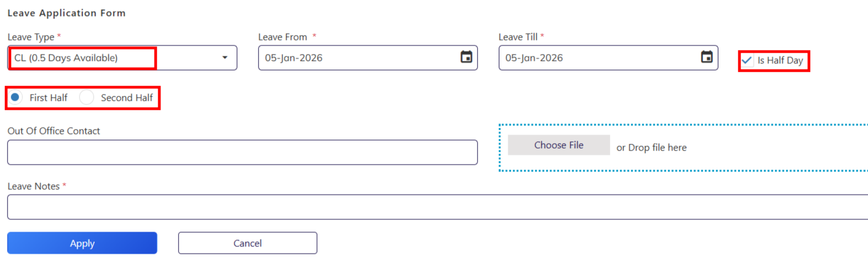
Task: Select the First Half radio button
Action: [x=15, y=98]
